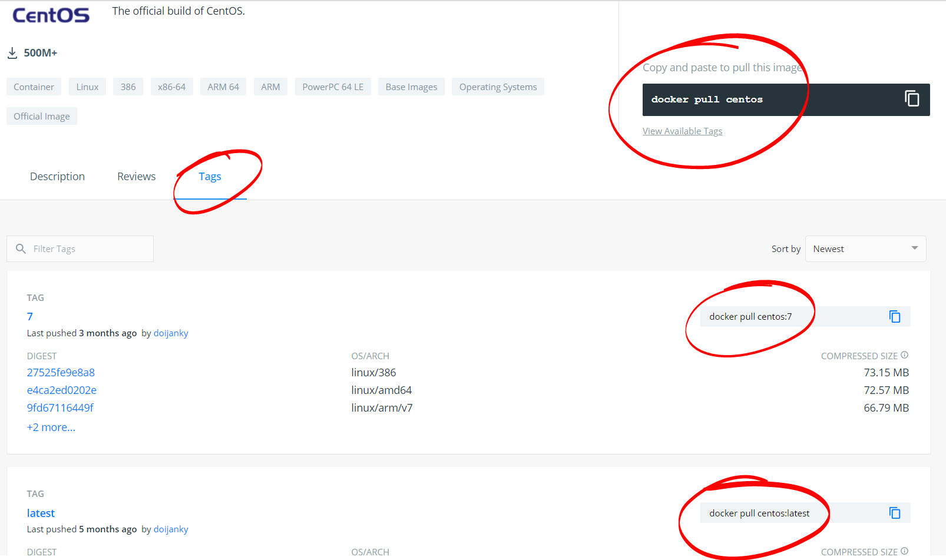Expand the +2 more digests list
This screenshot has height=560, width=946.
click(51, 428)
